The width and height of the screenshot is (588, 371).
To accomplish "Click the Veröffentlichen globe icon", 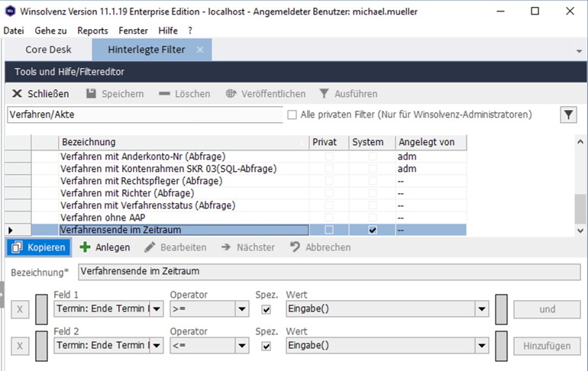I will coord(231,94).
